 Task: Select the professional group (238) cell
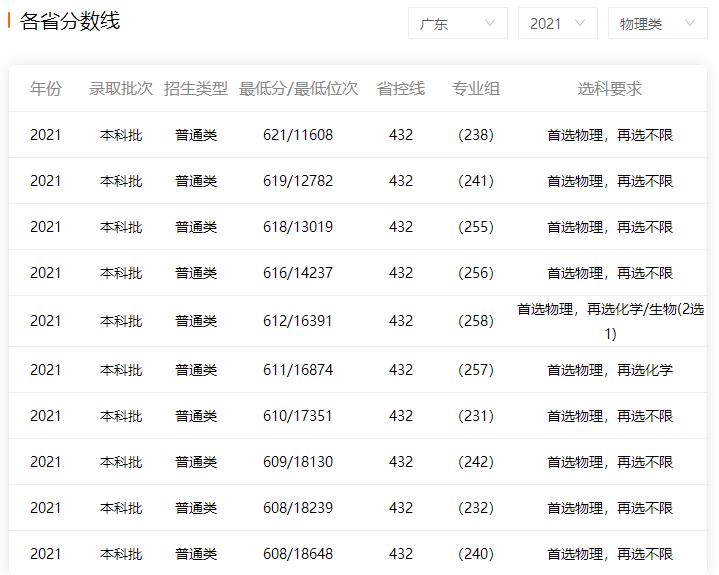(x=476, y=135)
